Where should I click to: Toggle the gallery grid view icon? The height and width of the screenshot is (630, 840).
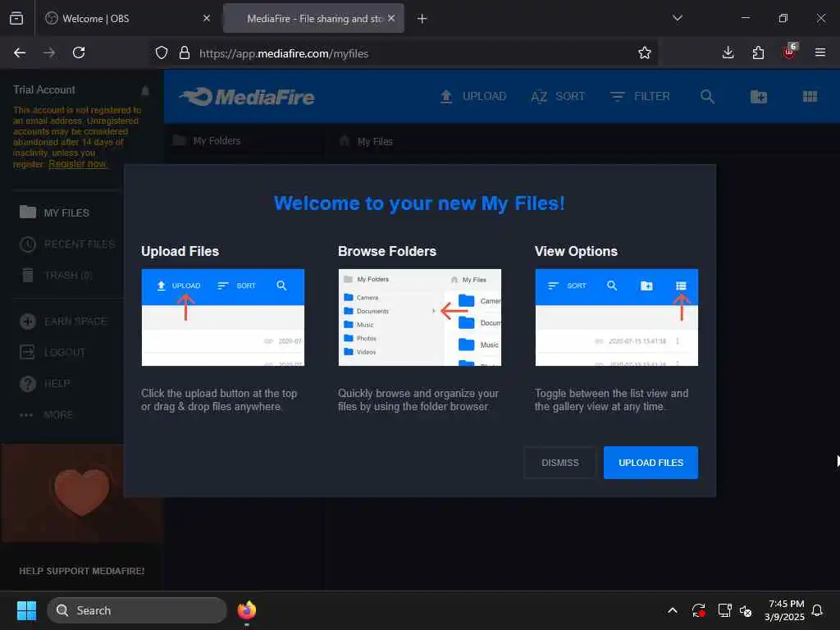click(810, 97)
